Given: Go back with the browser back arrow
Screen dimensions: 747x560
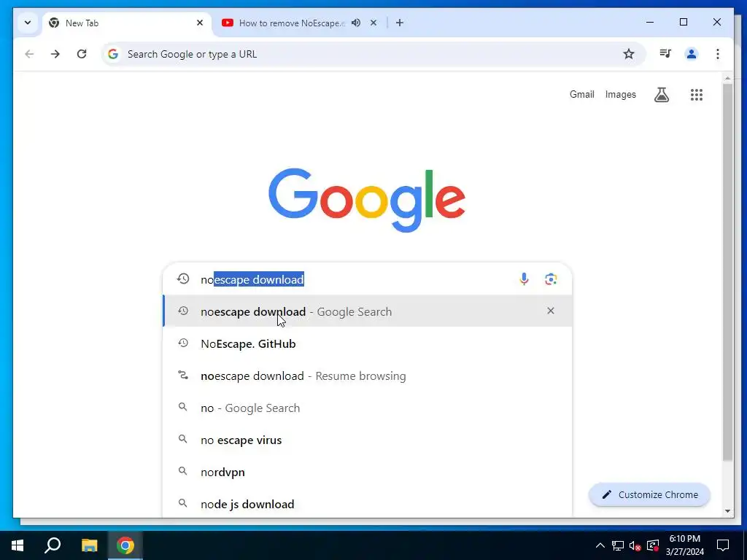Looking at the screenshot, I should point(29,54).
